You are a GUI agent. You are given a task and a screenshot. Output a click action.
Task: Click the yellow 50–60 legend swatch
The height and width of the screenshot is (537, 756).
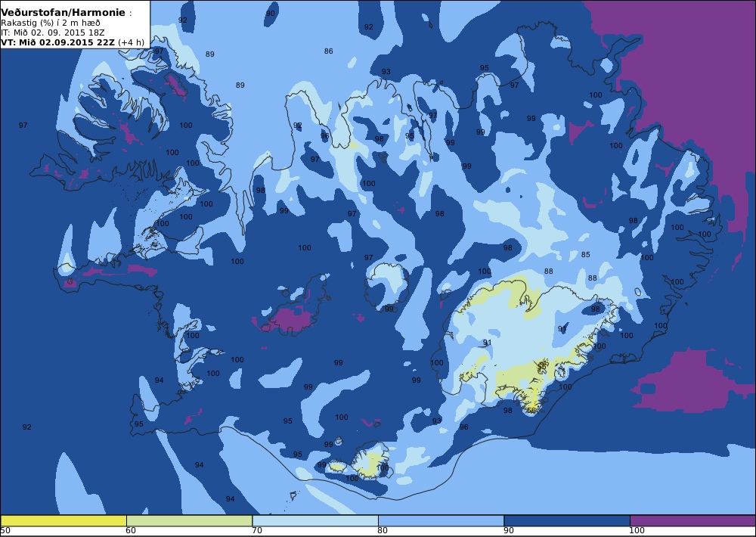[64, 520]
